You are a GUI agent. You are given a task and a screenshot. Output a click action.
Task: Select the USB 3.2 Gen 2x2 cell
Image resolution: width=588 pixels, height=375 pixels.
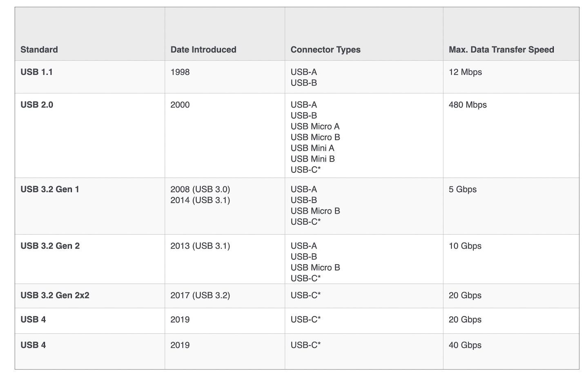(x=55, y=295)
